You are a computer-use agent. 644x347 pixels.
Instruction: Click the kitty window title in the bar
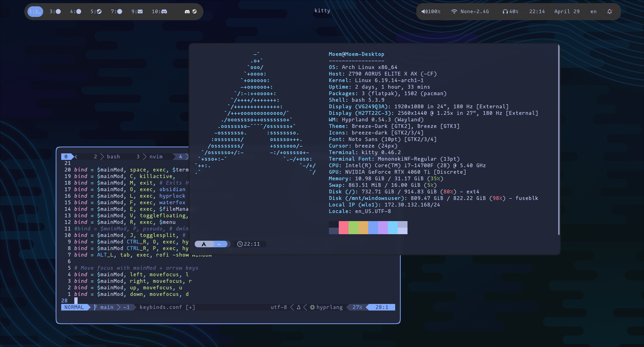pyautogui.click(x=322, y=11)
